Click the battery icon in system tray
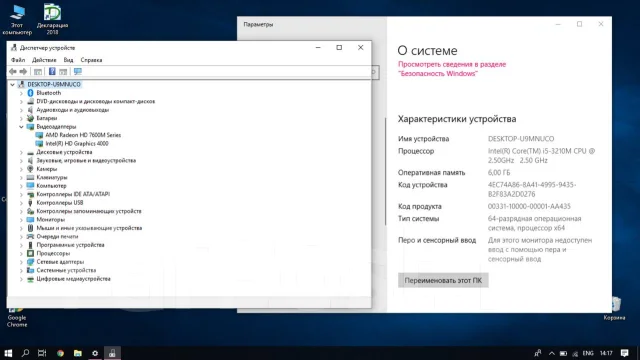 [563, 353]
